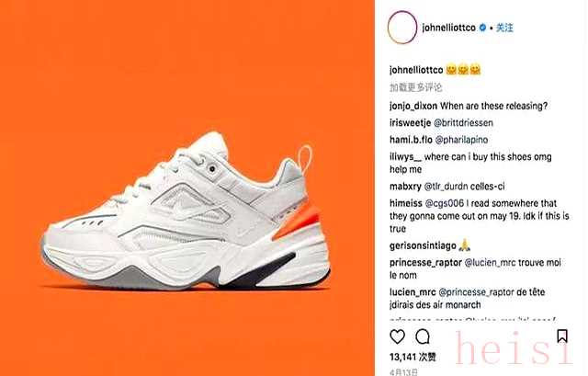
Task: Like the post with the heart icon
Action: coord(397,336)
